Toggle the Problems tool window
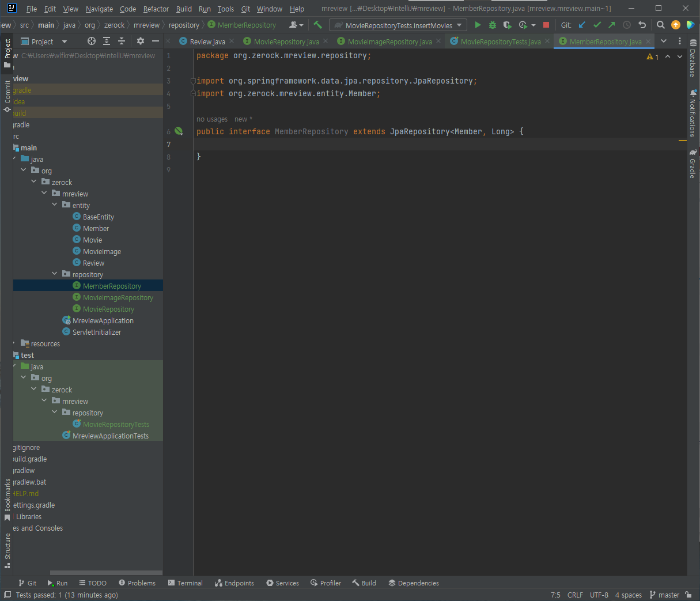Viewport: 700px width, 601px height. (x=137, y=583)
